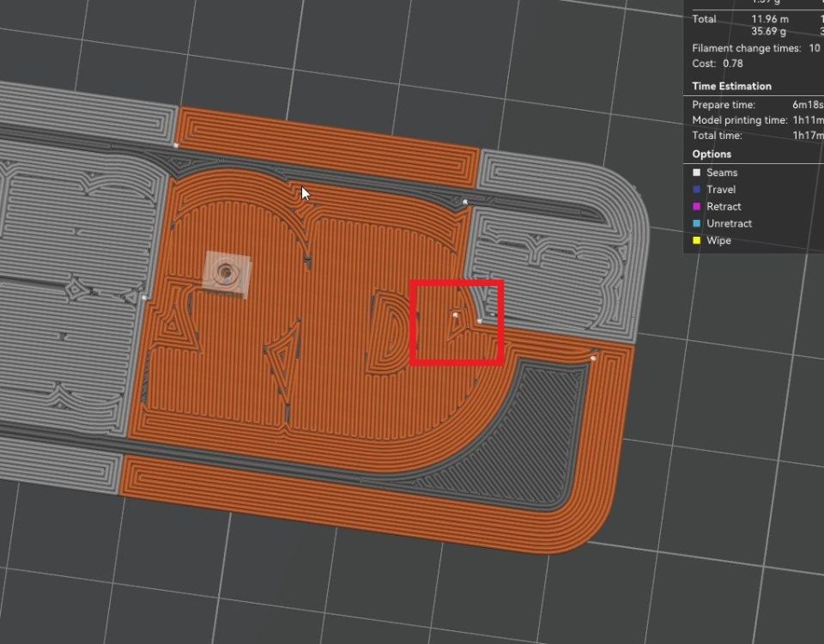The image size is (824, 644).
Task: Toggle the Unretract display option
Action: (x=697, y=223)
